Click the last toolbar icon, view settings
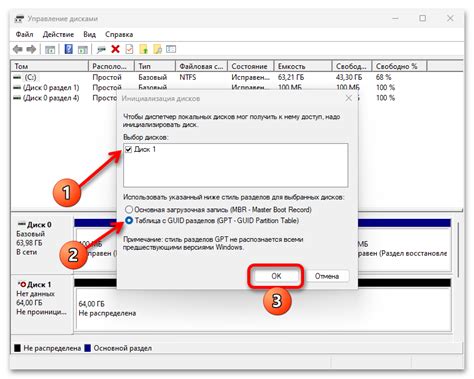Image resolution: width=474 pixels, height=379 pixels. [171, 49]
